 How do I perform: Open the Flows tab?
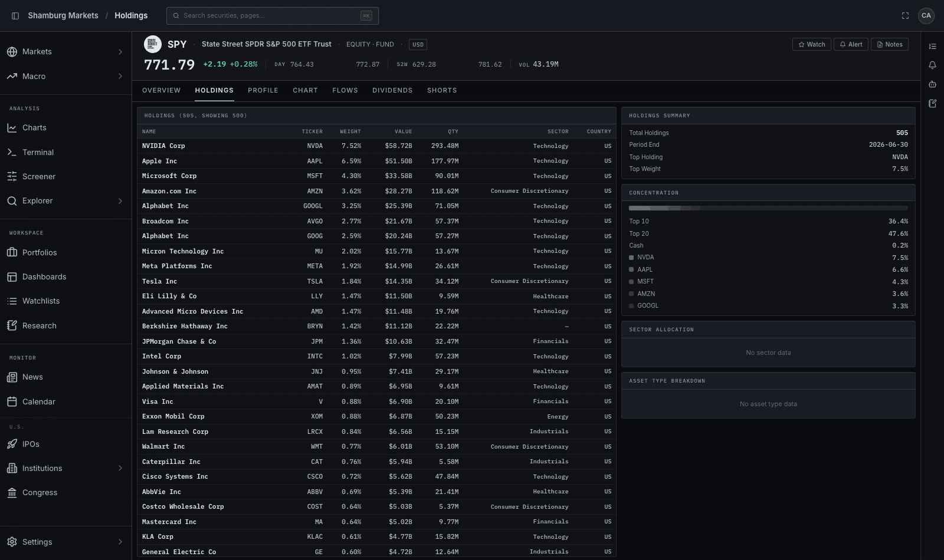(345, 90)
